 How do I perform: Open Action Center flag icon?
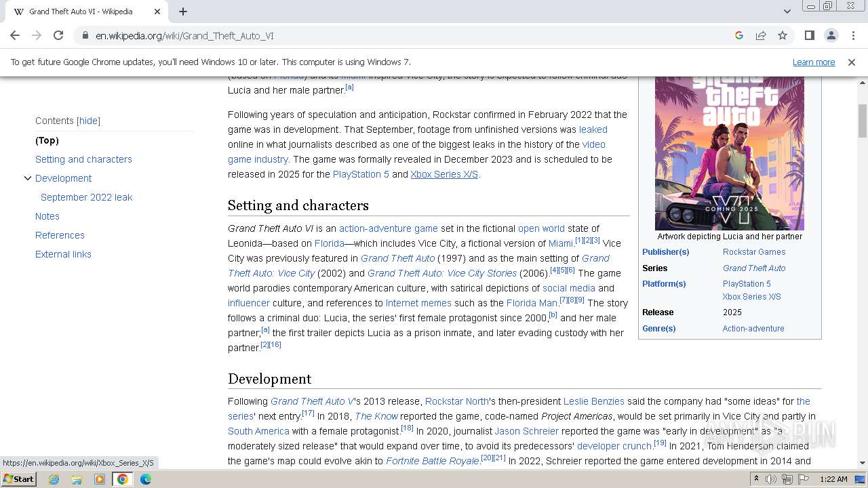803,479
